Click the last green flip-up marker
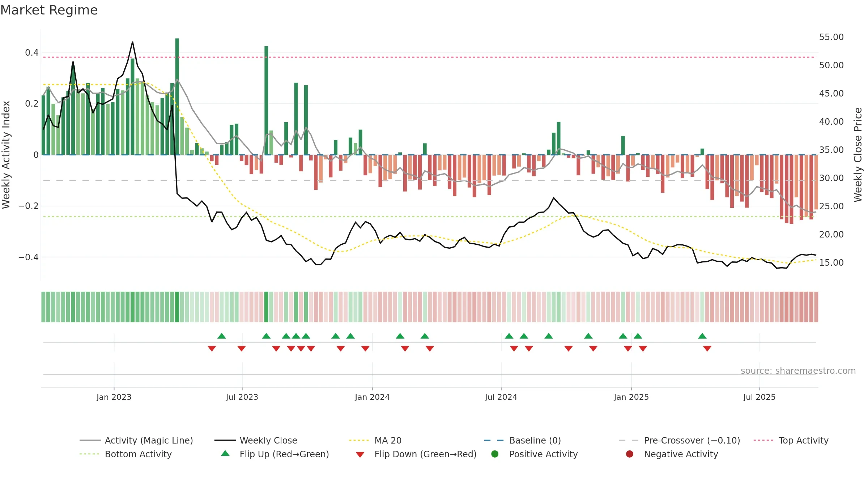Image resolution: width=868 pixels, height=488 pixels. (702, 336)
